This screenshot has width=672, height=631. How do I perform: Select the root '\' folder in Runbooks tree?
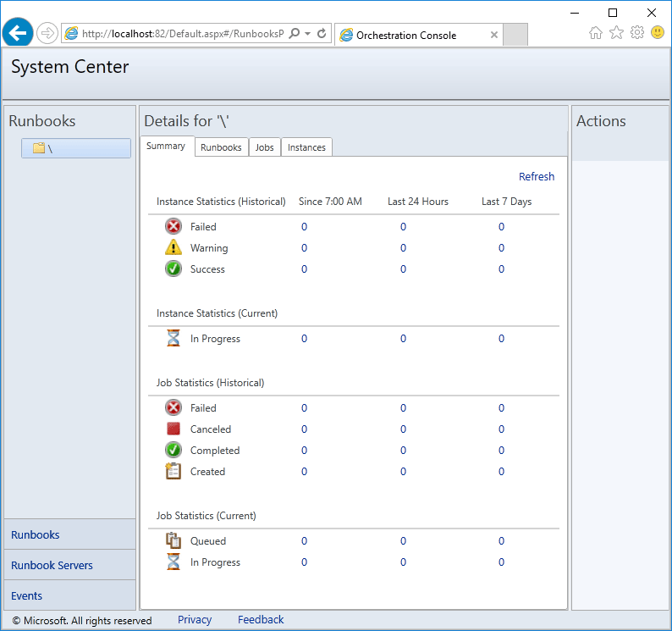(x=76, y=148)
